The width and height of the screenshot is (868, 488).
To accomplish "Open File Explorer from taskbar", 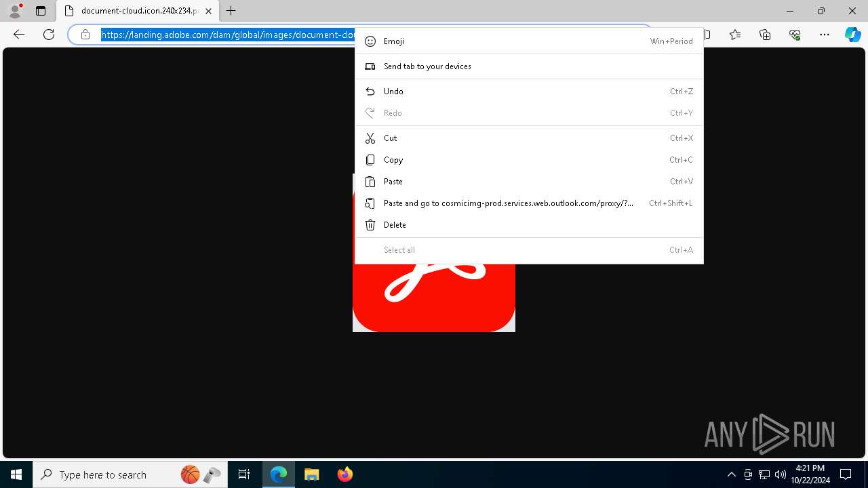I will [x=311, y=474].
